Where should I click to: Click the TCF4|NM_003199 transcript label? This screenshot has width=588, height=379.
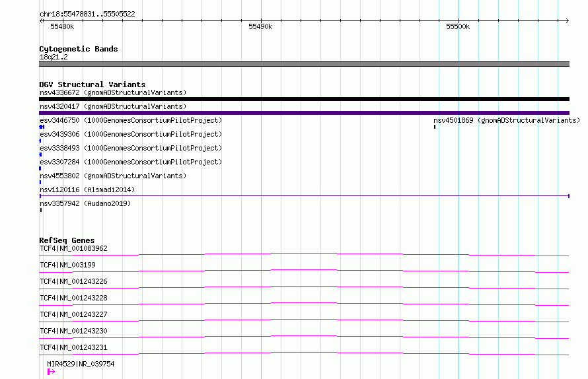pyautogui.click(x=67, y=265)
